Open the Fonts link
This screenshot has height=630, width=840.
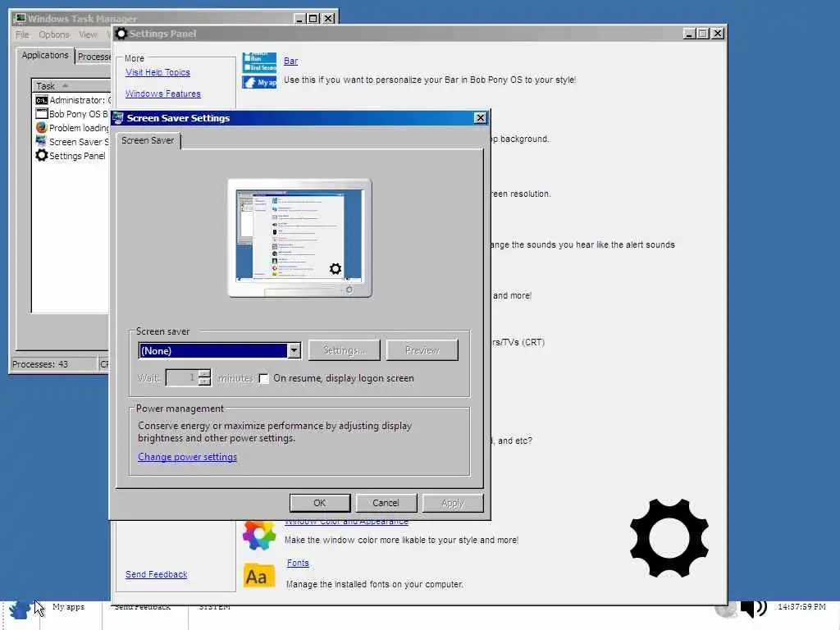pos(298,563)
